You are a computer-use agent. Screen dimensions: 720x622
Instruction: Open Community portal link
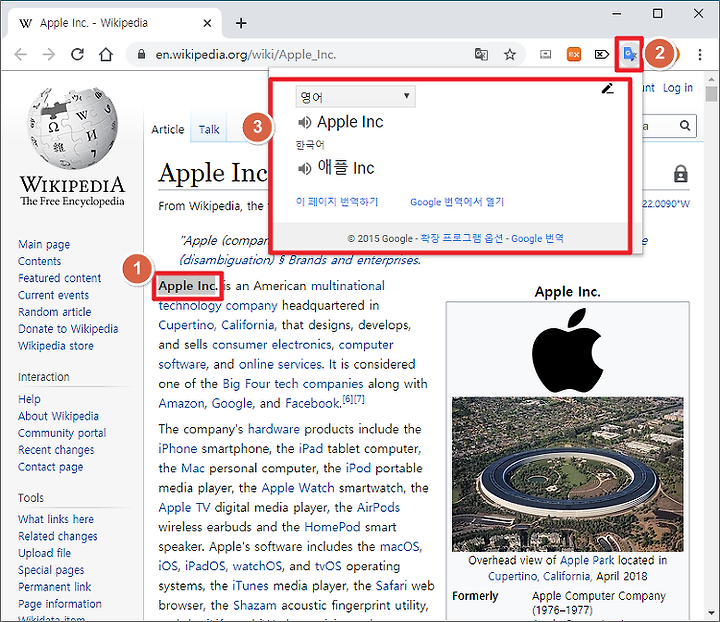[62, 433]
